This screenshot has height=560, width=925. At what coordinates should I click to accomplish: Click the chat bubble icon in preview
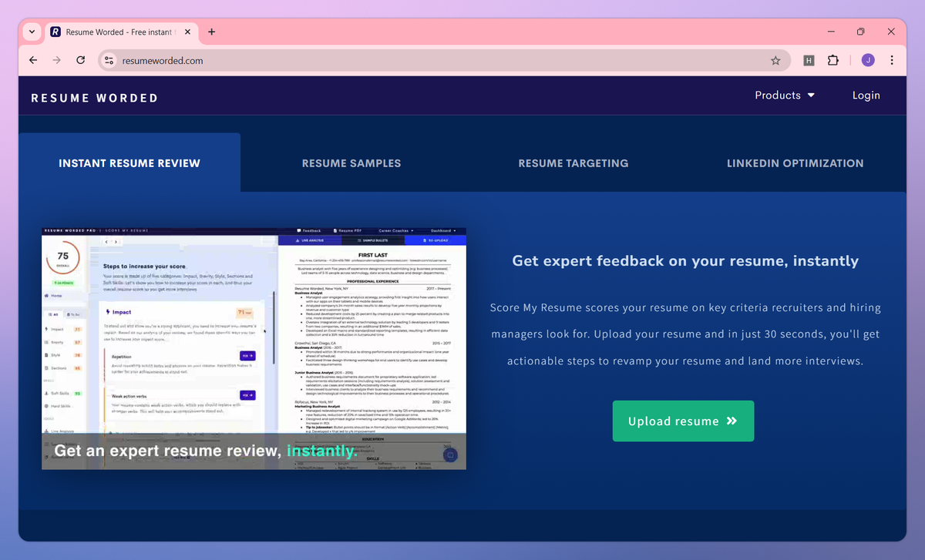[x=450, y=454]
